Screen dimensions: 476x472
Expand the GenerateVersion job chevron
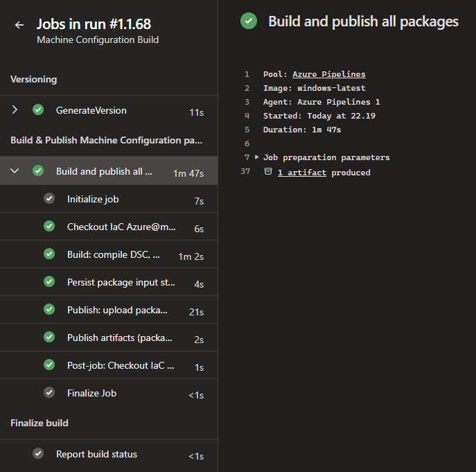pos(15,110)
